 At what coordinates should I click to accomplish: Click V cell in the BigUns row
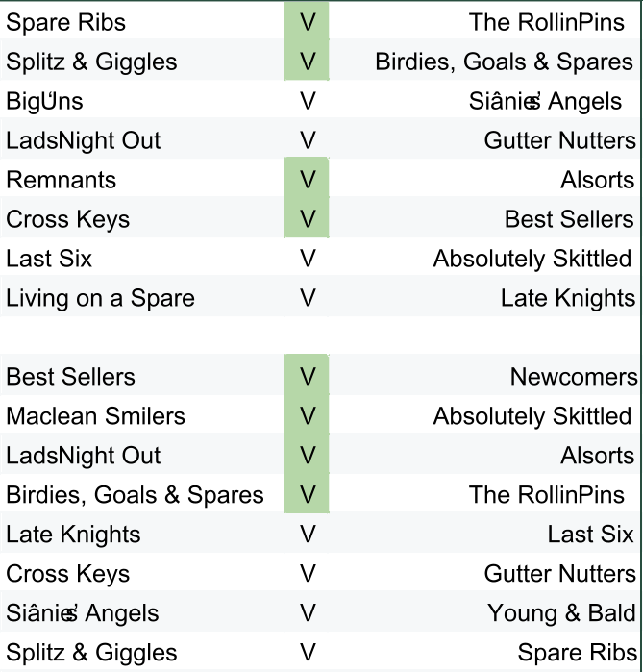(x=307, y=101)
